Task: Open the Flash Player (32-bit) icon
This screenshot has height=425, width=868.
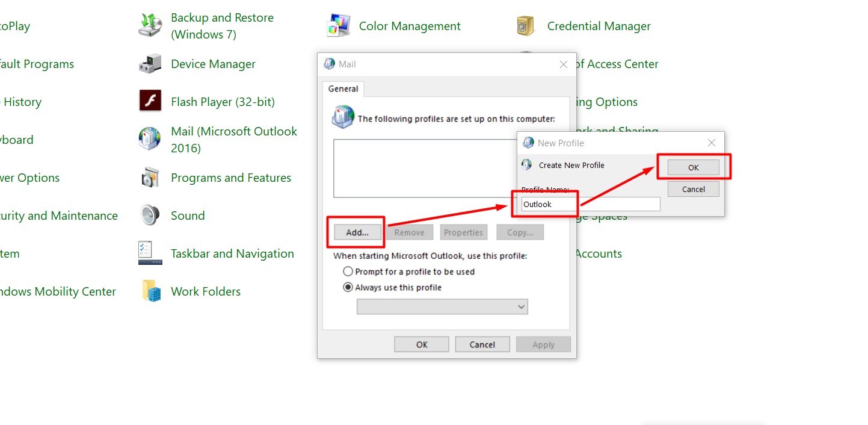Action: (150, 101)
